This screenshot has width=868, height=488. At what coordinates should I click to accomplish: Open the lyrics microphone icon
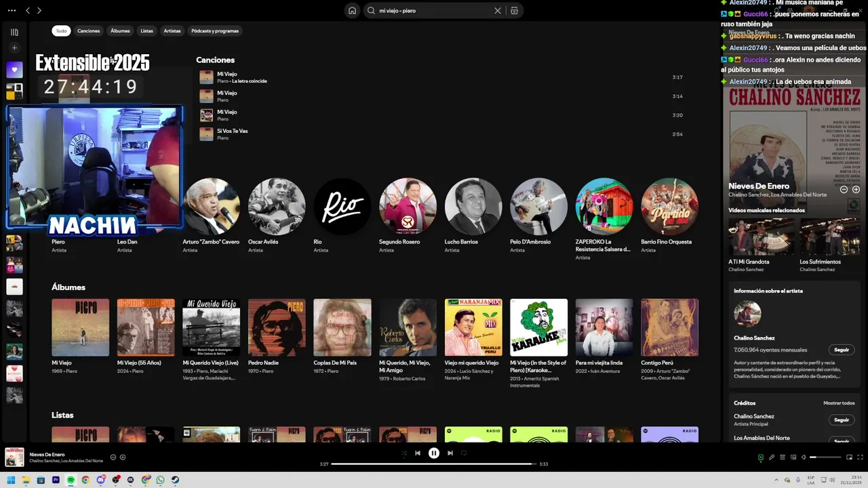click(772, 457)
